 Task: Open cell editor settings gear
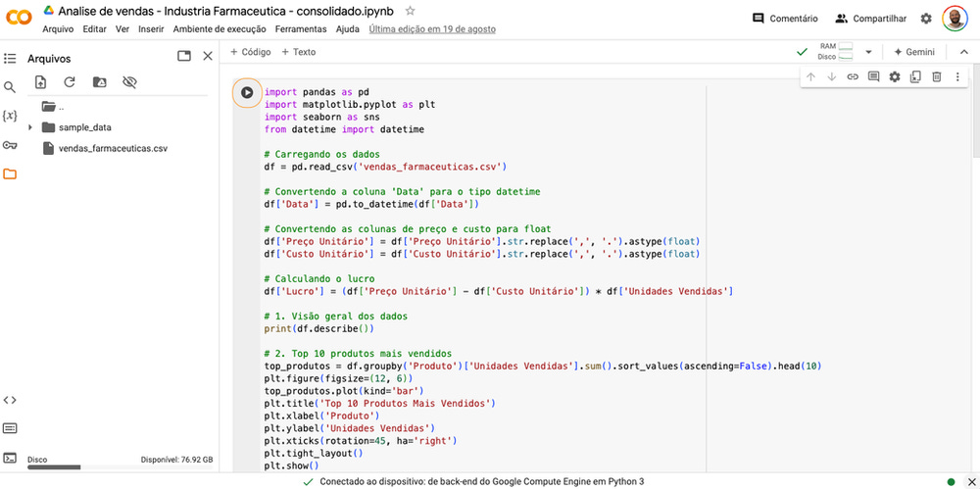[x=895, y=76]
